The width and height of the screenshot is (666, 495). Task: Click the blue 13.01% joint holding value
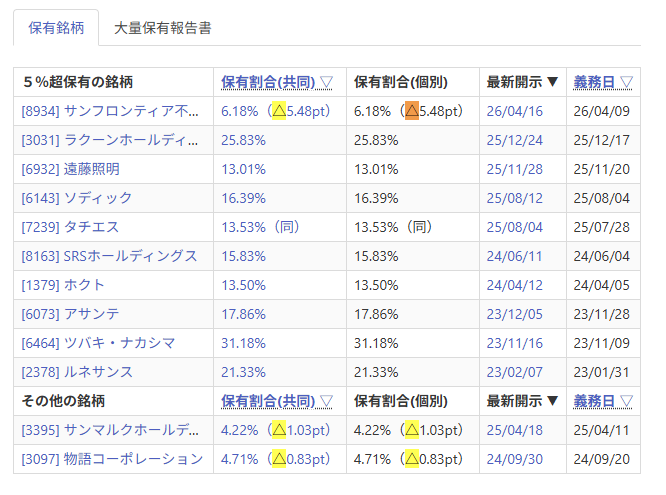tap(243, 169)
